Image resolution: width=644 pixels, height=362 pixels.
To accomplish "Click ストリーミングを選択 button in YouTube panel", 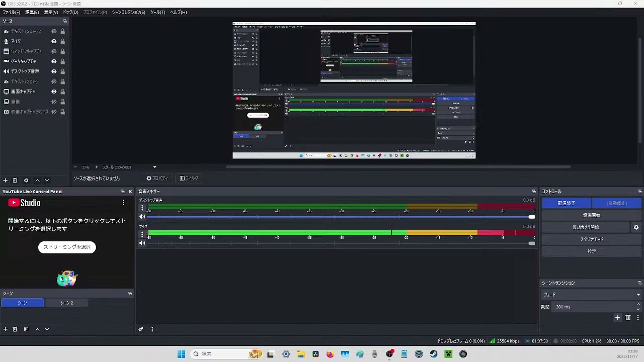I will coord(67,247).
